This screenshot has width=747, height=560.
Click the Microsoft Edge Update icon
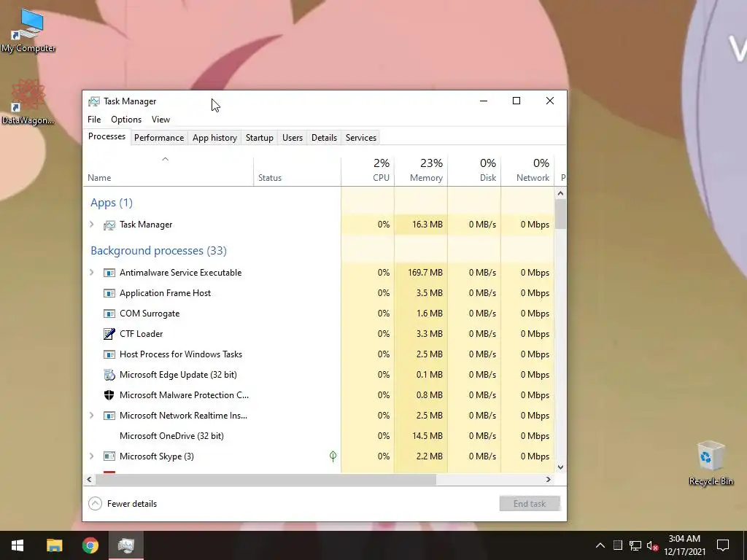pyautogui.click(x=109, y=375)
